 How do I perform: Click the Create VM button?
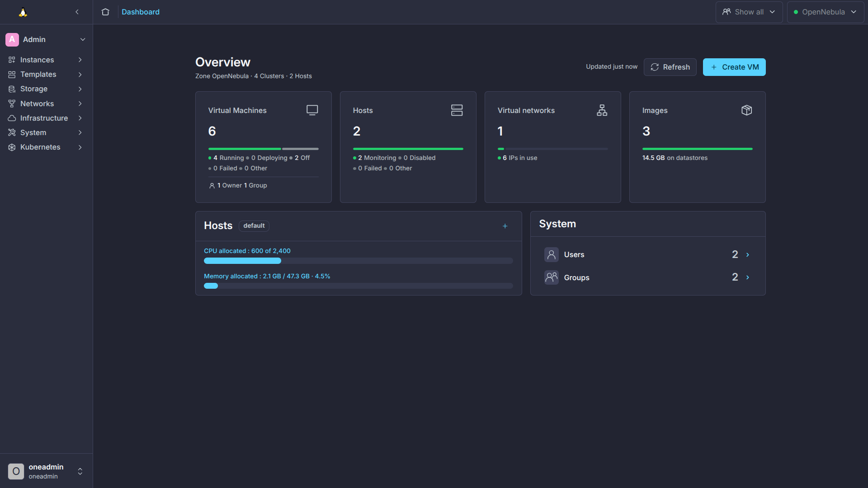pyautogui.click(x=734, y=67)
